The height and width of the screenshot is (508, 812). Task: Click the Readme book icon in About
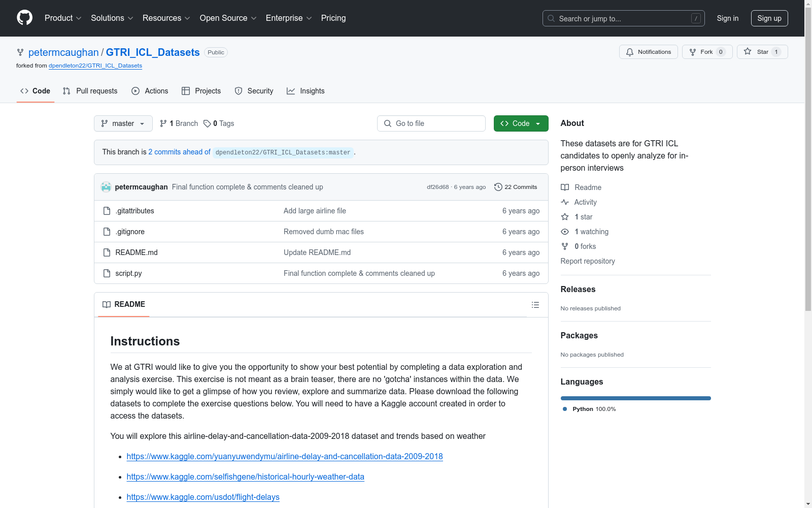(565, 187)
